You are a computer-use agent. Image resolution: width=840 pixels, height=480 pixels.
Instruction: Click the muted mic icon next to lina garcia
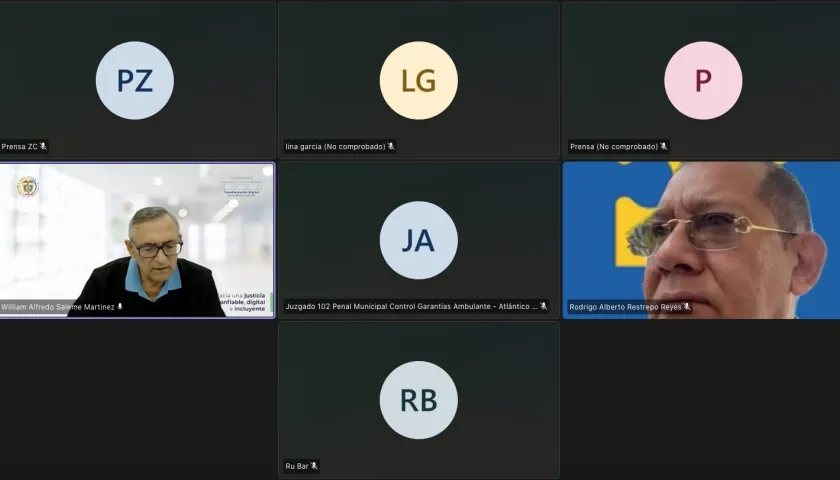point(391,147)
